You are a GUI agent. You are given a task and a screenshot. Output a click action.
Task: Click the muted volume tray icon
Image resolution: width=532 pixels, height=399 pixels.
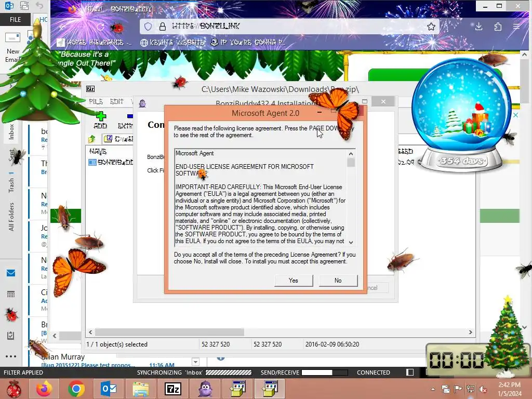pyautogui.click(x=483, y=389)
